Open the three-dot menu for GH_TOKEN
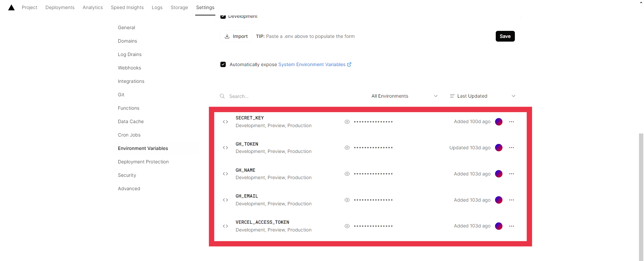This screenshot has width=644, height=261. pyautogui.click(x=512, y=148)
